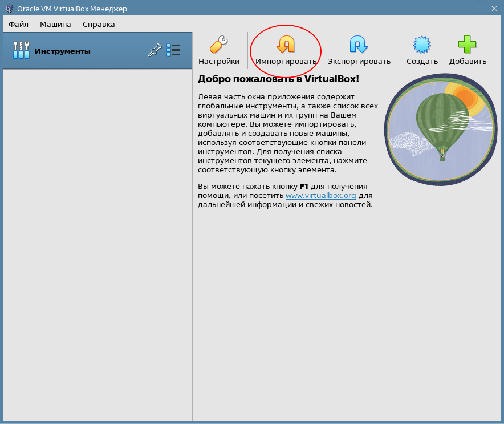
Task: Click the bold F1 key text
Action: [304, 186]
